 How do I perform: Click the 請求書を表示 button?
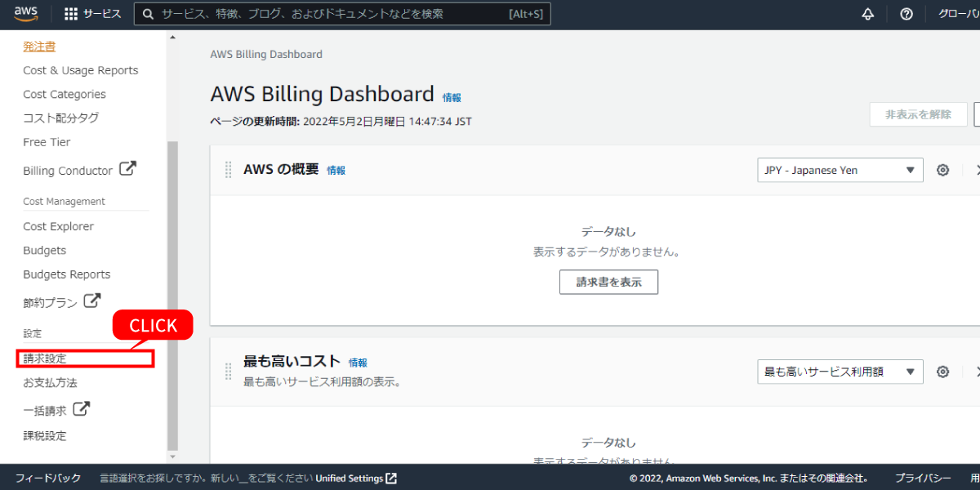point(608,282)
